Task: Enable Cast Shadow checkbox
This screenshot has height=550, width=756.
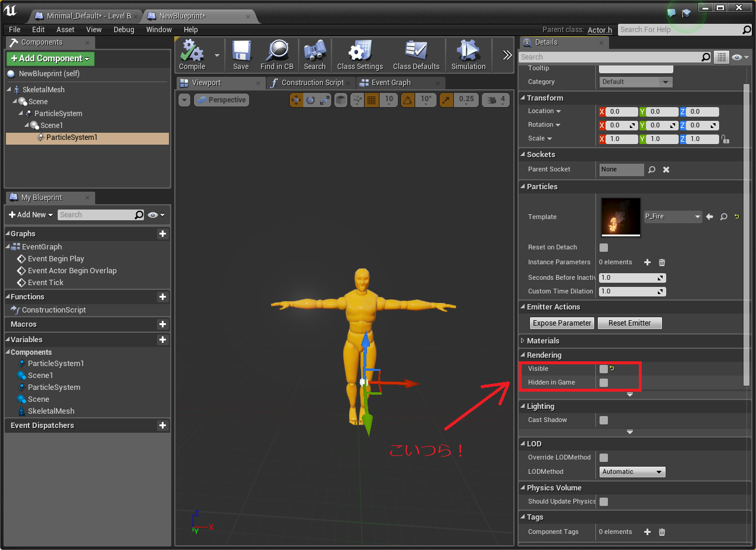Action: (604, 420)
